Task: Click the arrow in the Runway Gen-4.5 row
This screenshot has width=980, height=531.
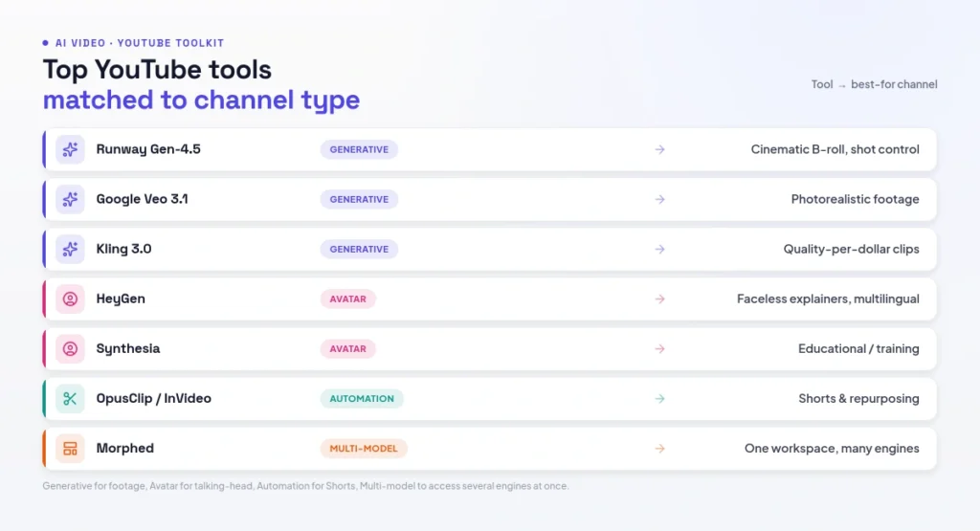Action: (x=660, y=149)
